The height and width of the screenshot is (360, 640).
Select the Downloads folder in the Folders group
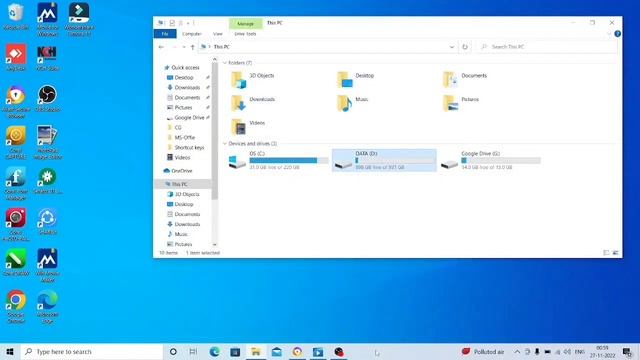pos(253,103)
